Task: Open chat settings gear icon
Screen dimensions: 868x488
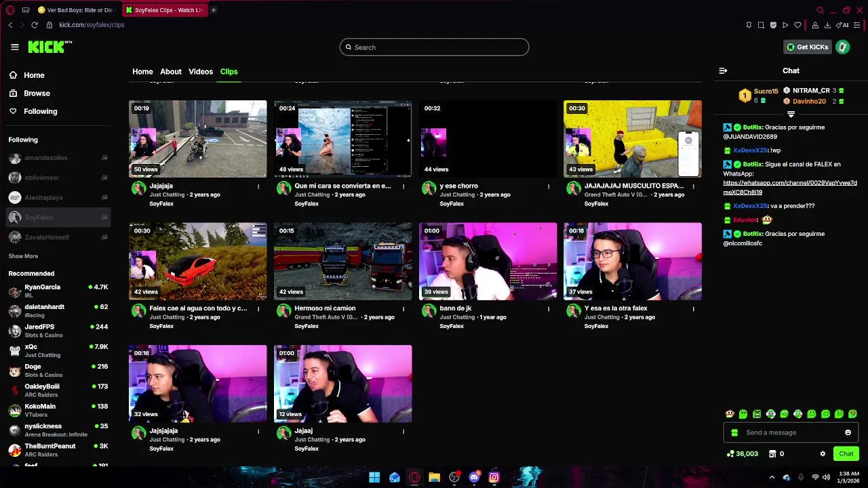Action: [x=823, y=454]
